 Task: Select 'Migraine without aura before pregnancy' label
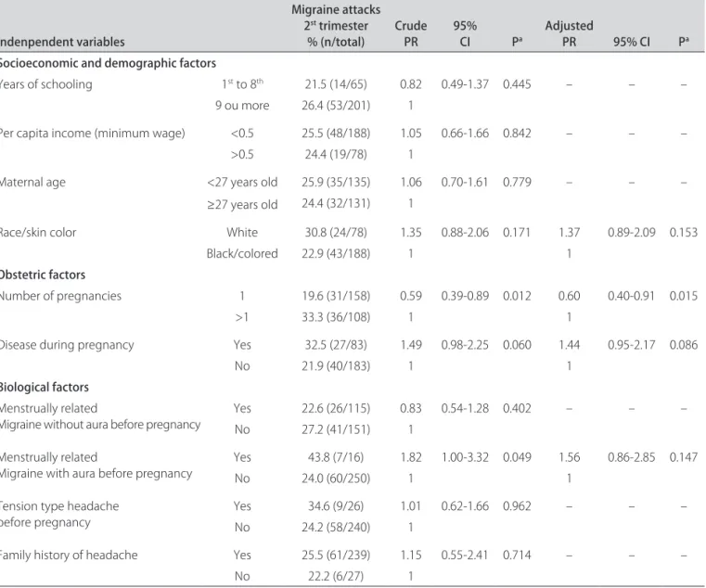pyautogui.click(x=100, y=425)
